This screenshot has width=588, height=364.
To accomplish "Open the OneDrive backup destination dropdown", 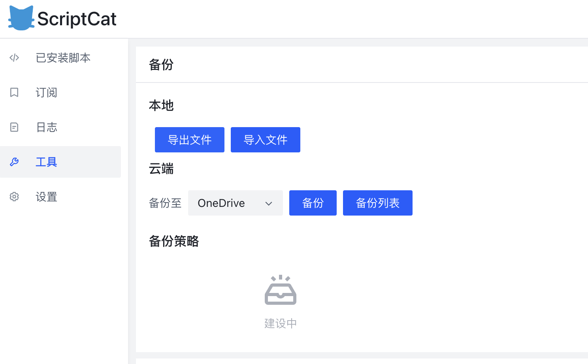I will (235, 203).
